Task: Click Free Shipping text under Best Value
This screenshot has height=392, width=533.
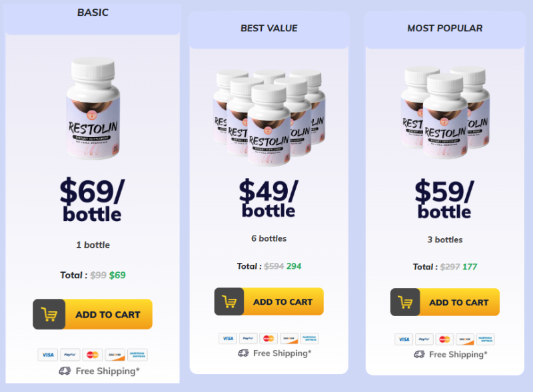Action: [x=282, y=353]
